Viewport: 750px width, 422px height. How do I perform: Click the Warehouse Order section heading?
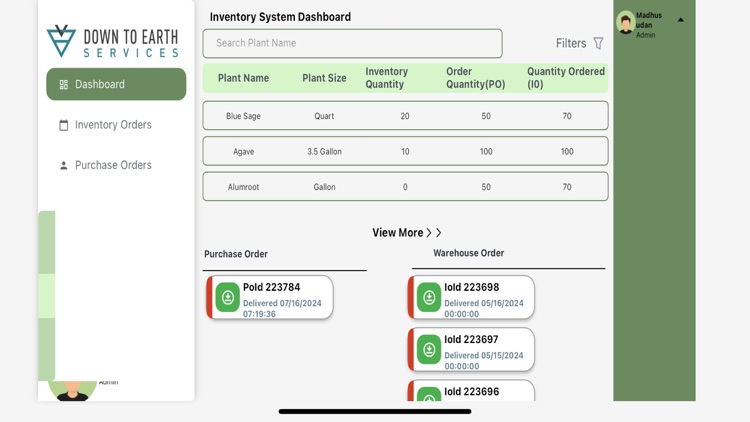pos(469,253)
